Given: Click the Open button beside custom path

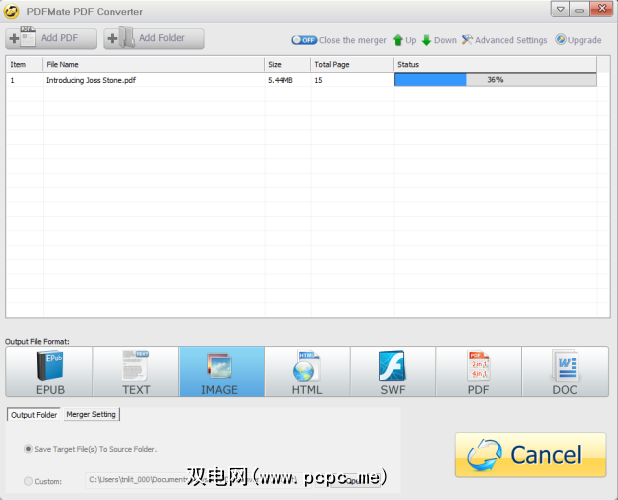Looking at the screenshot, I should (x=356, y=480).
